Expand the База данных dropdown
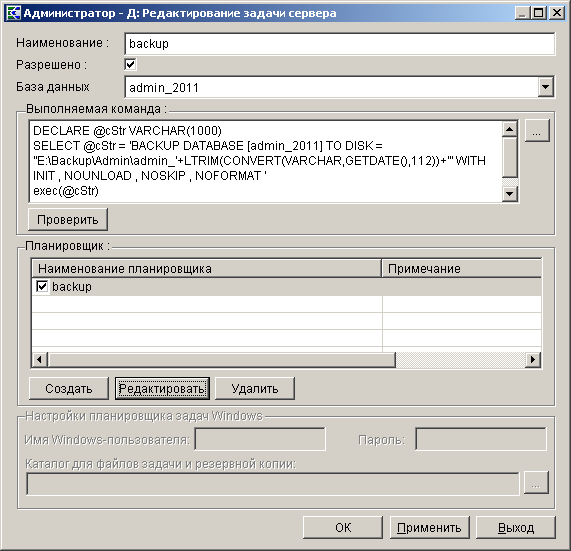Viewport: 571px width, 551px height. coord(545,87)
